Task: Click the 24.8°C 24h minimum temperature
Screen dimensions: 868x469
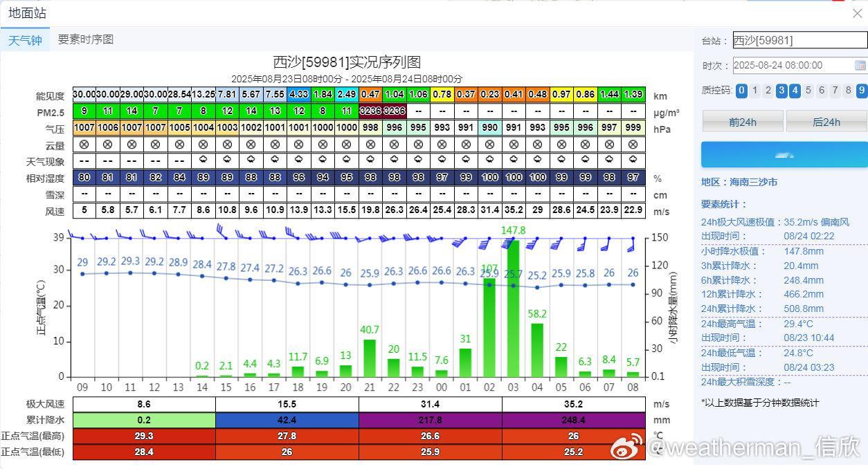Action: click(799, 353)
